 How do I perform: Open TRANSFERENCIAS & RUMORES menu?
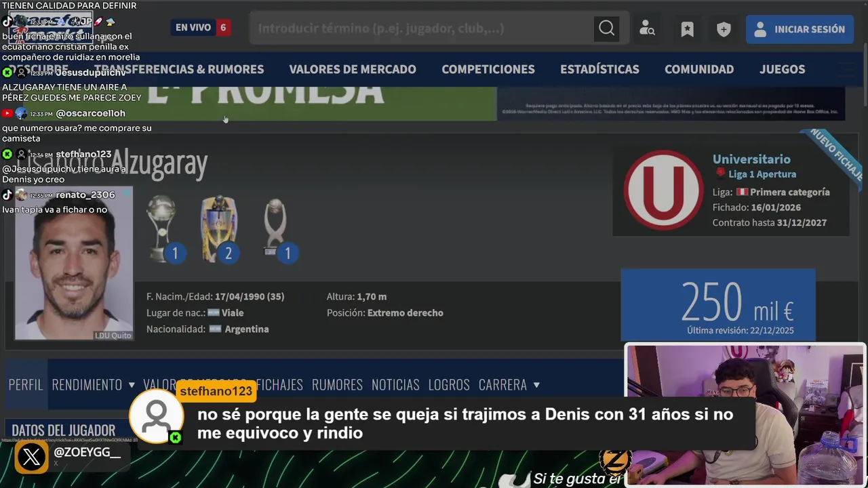click(x=179, y=69)
